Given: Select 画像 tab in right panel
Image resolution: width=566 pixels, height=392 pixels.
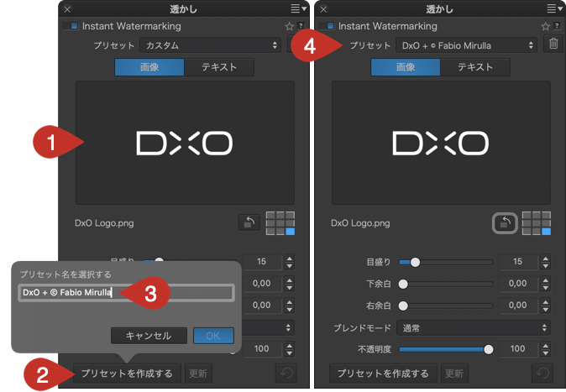Looking at the screenshot, I should (x=406, y=67).
